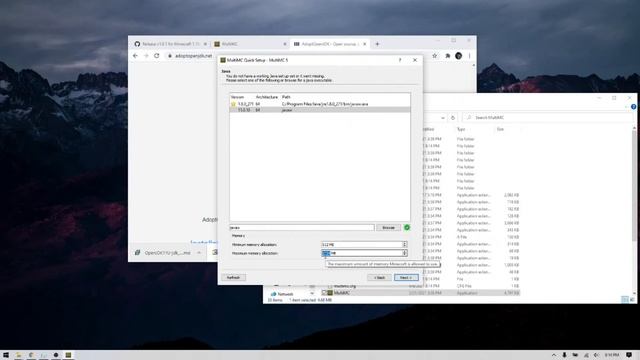
Task: Open File Explorer from the taskbar
Action: tap(18, 355)
